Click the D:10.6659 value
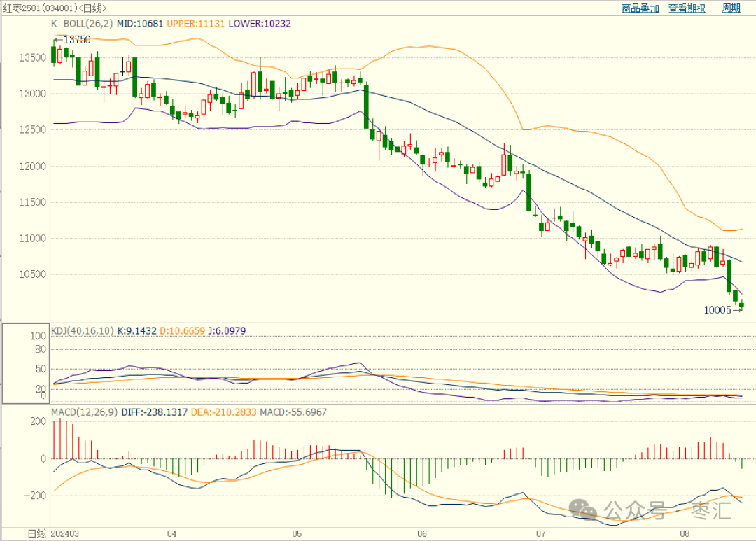Screen dimensions: 756x541 (x=182, y=331)
